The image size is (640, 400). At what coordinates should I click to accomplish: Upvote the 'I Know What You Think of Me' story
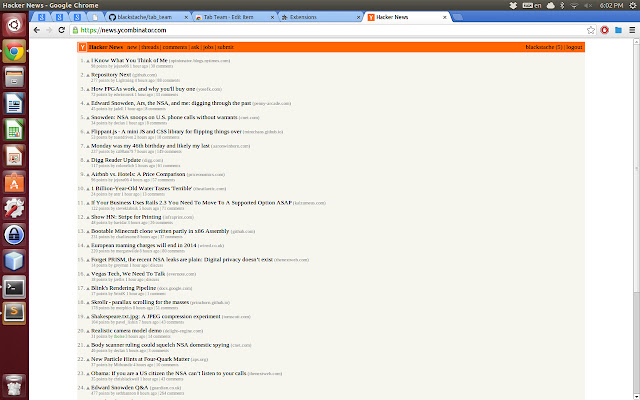pyautogui.click(x=86, y=60)
